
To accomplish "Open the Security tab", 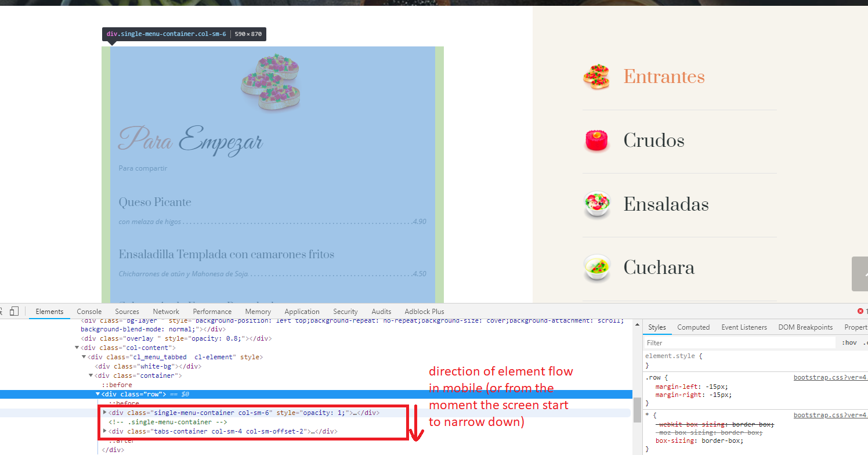I will coord(345,312).
